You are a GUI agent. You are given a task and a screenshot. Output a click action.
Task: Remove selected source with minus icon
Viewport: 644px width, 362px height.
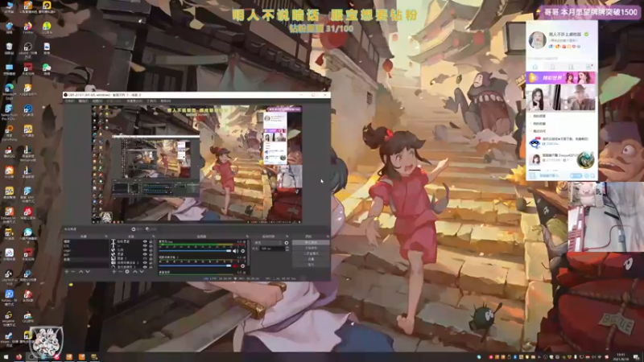coord(120,271)
